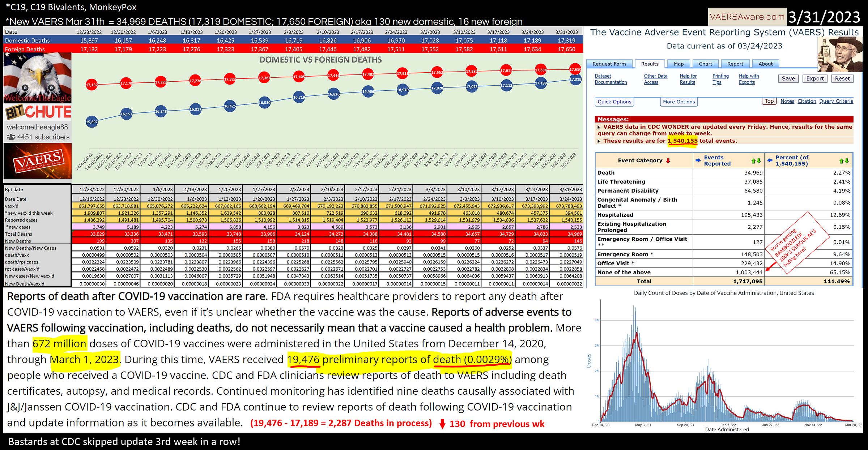The width and height of the screenshot is (868, 450).
Task: Sort Events Reported ascending with green up arrow
Action: 753,161
